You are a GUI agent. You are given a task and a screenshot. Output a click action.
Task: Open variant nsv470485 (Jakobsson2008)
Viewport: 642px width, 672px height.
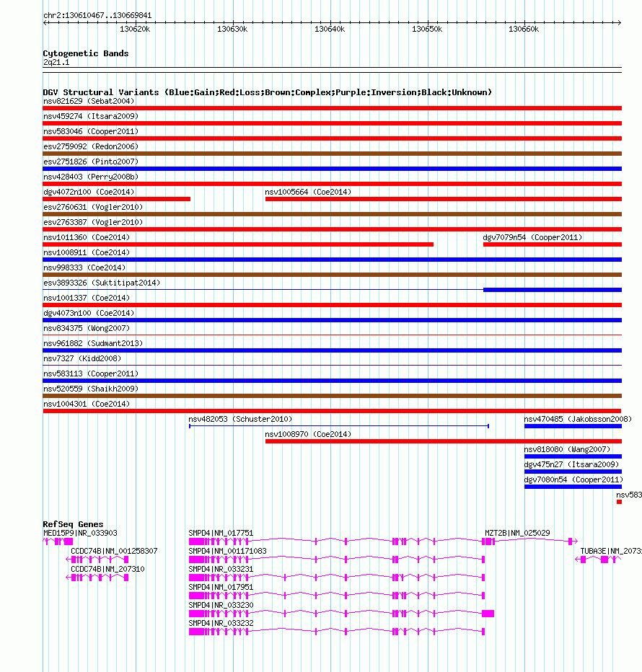pos(573,426)
